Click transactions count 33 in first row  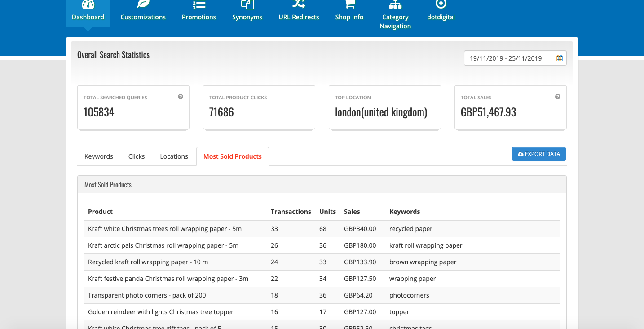point(274,229)
